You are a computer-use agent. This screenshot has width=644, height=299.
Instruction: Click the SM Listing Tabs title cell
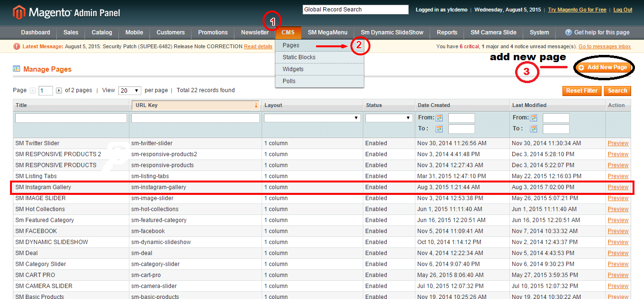tap(71, 176)
